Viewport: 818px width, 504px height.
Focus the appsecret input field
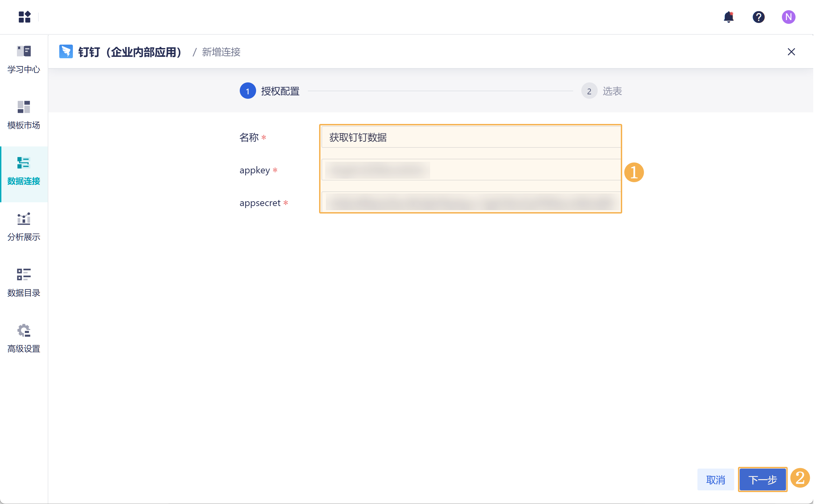[471, 203]
